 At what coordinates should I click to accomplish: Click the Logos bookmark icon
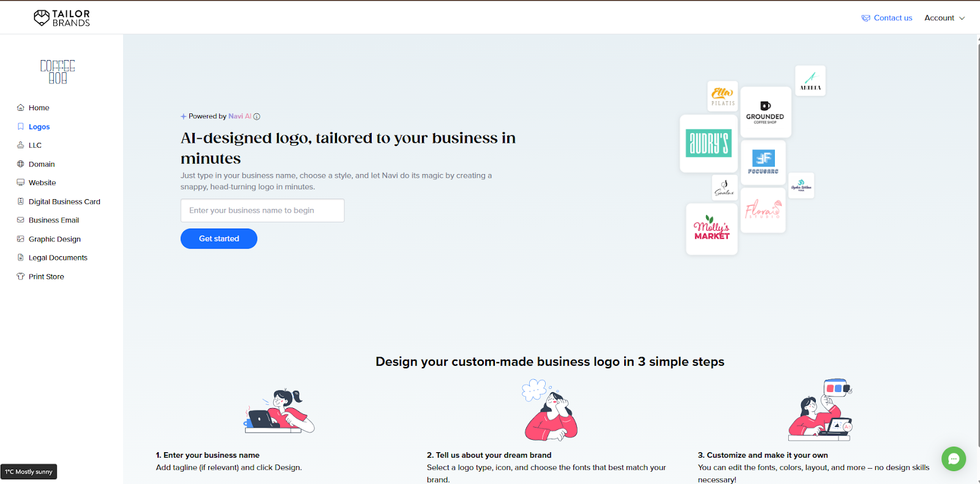(21, 127)
